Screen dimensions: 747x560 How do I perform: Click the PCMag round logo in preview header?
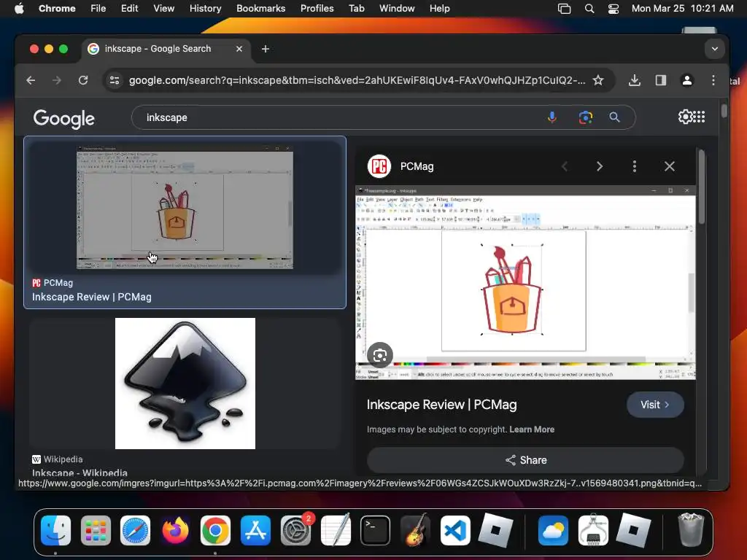coord(379,166)
